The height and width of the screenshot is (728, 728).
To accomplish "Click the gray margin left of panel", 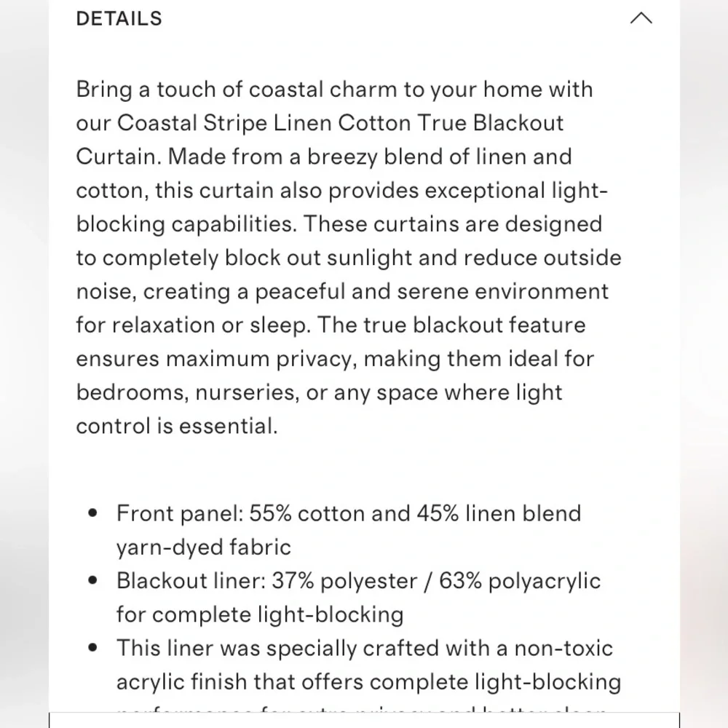I will [x=24, y=364].
